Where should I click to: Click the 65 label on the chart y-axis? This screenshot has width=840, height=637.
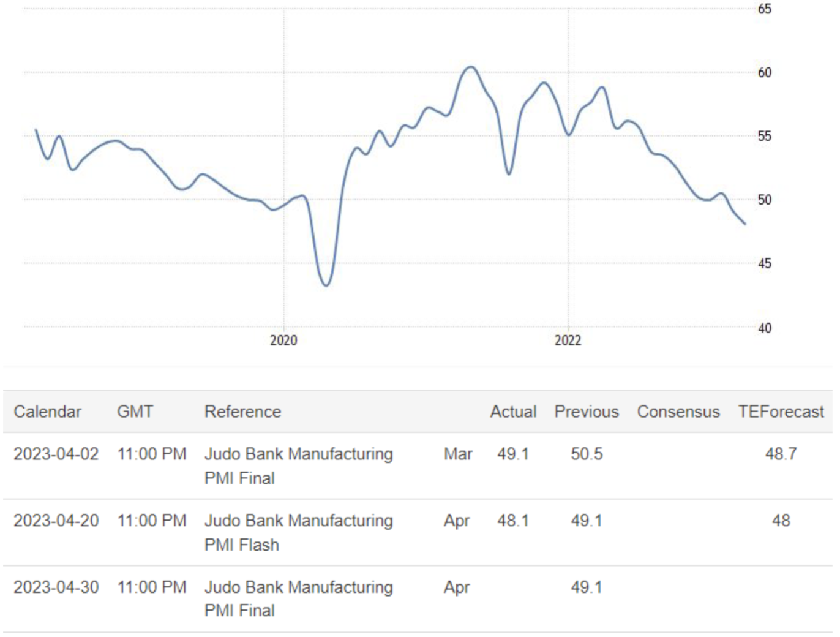tap(765, 9)
